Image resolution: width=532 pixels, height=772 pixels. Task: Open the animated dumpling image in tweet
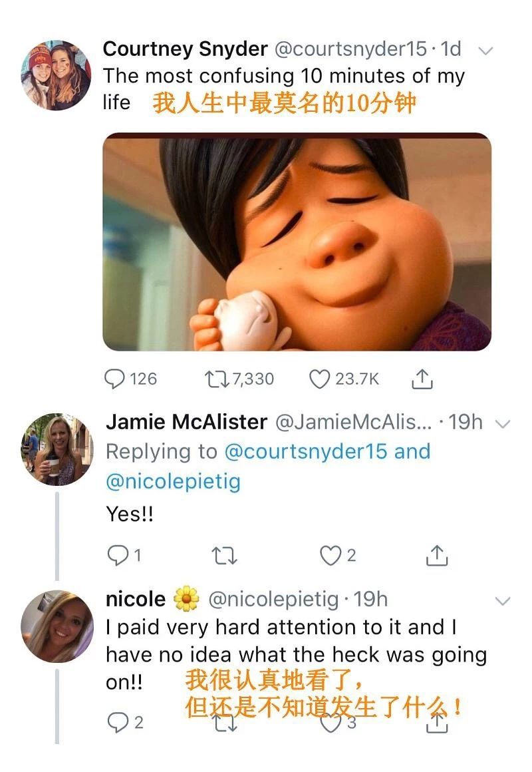pos(297,242)
